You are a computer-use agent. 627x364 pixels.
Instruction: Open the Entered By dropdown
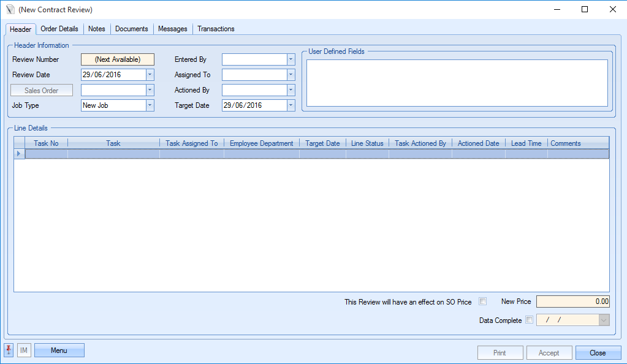291,59
